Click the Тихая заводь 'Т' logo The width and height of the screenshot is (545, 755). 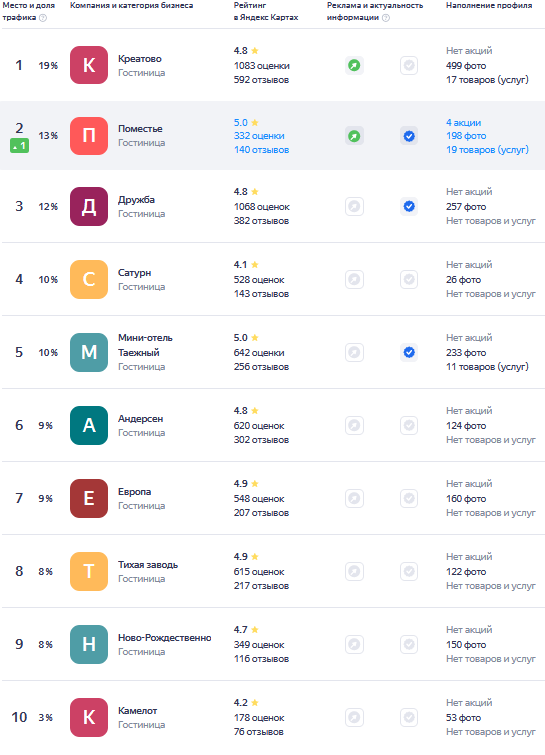[x=89, y=571]
